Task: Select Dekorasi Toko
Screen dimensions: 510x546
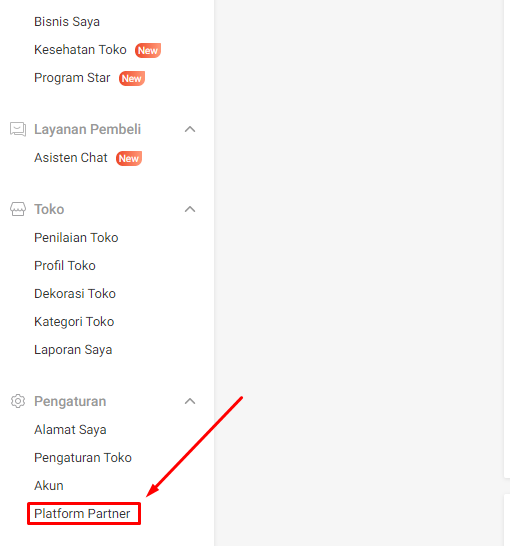Action: point(75,294)
